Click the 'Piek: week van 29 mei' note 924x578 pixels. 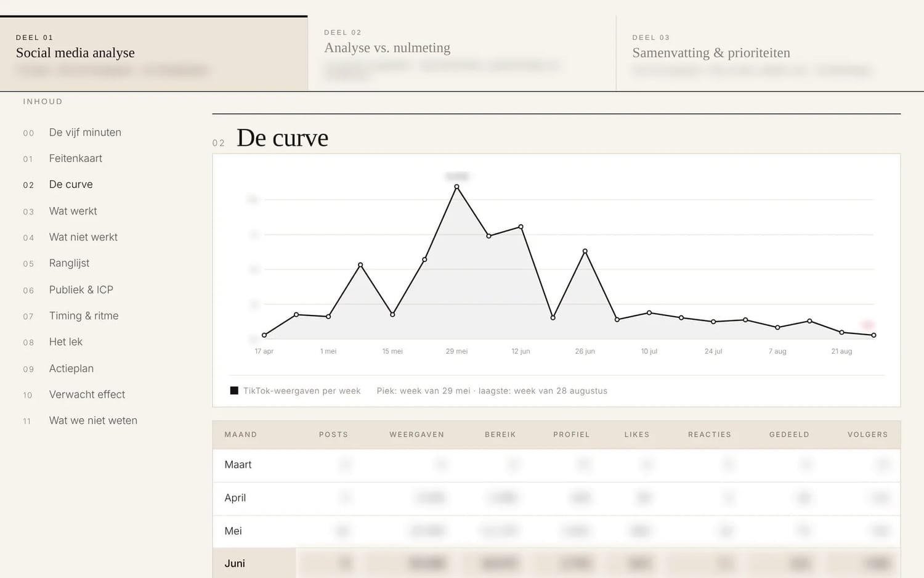(423, 391)
